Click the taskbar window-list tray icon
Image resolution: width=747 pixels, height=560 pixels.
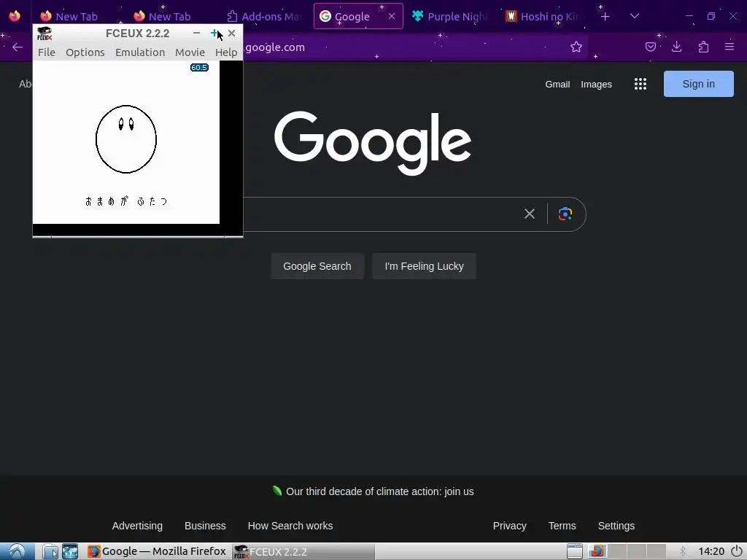point(575,551)
